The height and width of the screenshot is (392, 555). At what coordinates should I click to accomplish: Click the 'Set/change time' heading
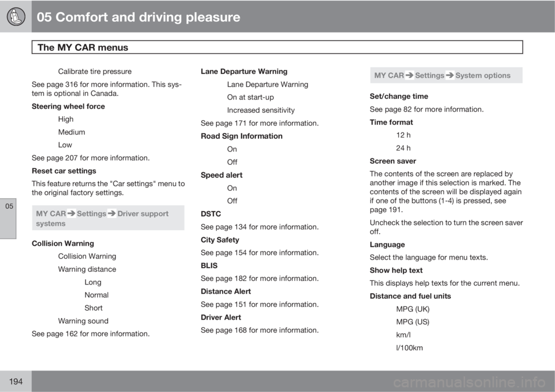pos(399,97)
